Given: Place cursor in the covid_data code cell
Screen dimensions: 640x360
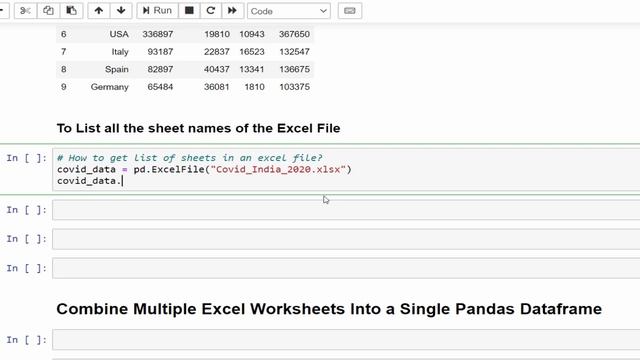Looking at the screenshot, I should (346, 169).
